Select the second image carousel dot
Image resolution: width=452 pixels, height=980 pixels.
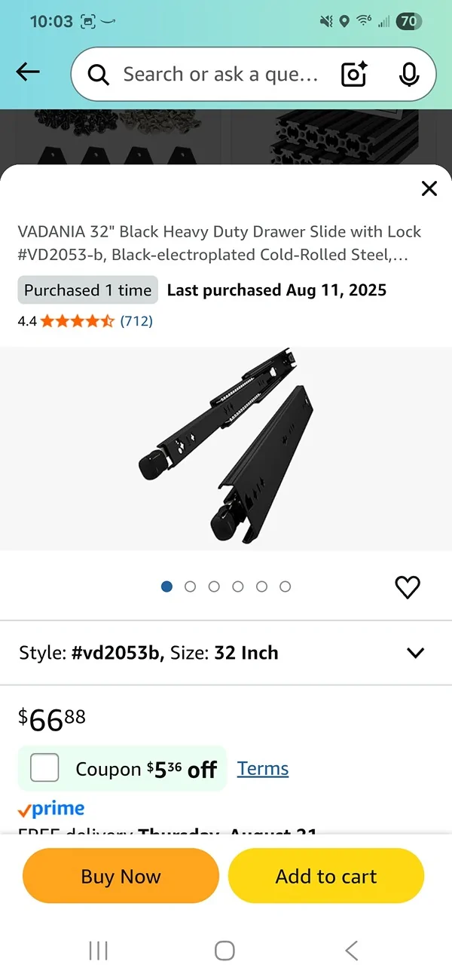point(191,586)
